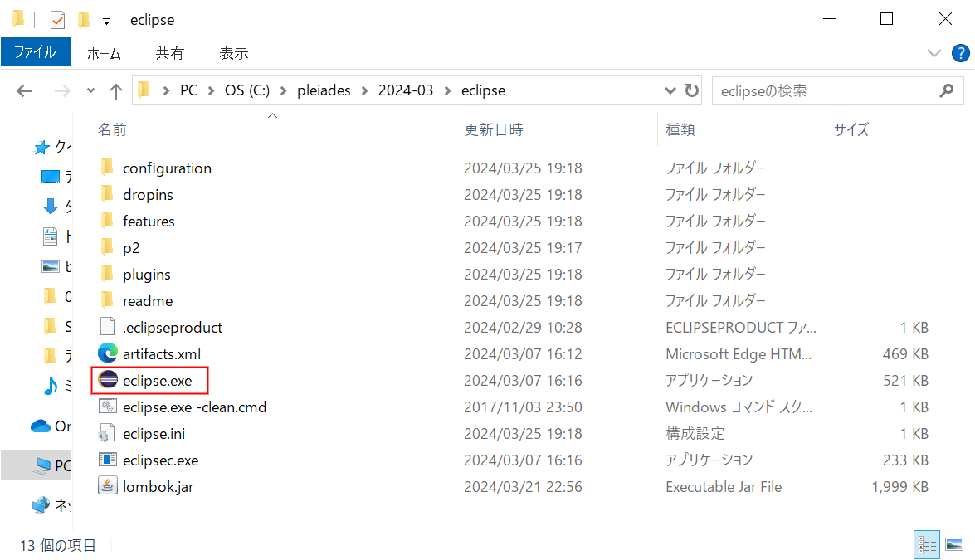Open the ホーム ribbon tab
This screenshot has width=975, height=560.
click(104, 53)
